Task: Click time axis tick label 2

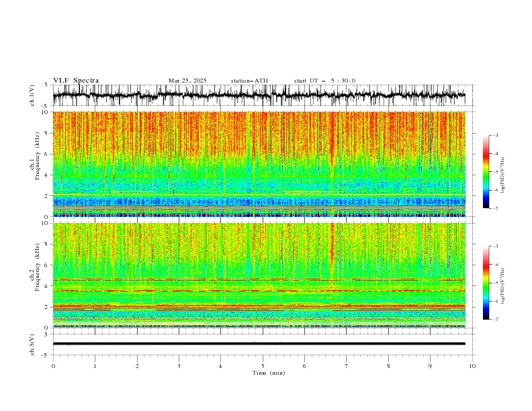Action: [137, 366]
